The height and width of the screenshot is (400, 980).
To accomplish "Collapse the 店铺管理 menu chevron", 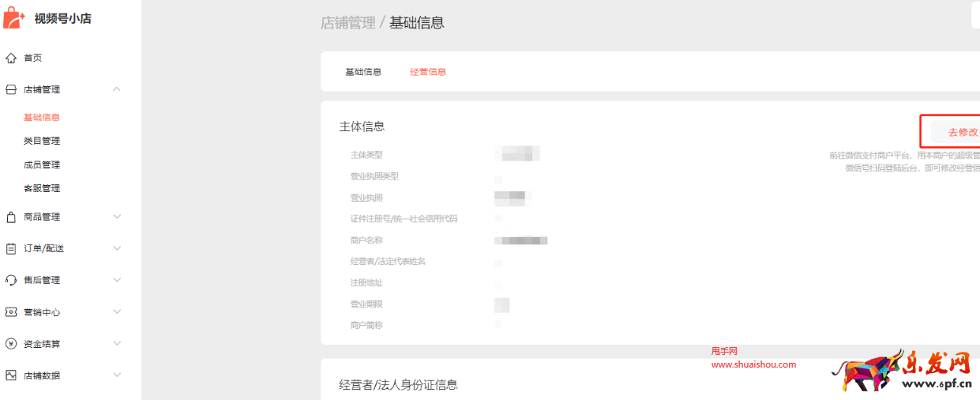I will (x=117, y=89).
